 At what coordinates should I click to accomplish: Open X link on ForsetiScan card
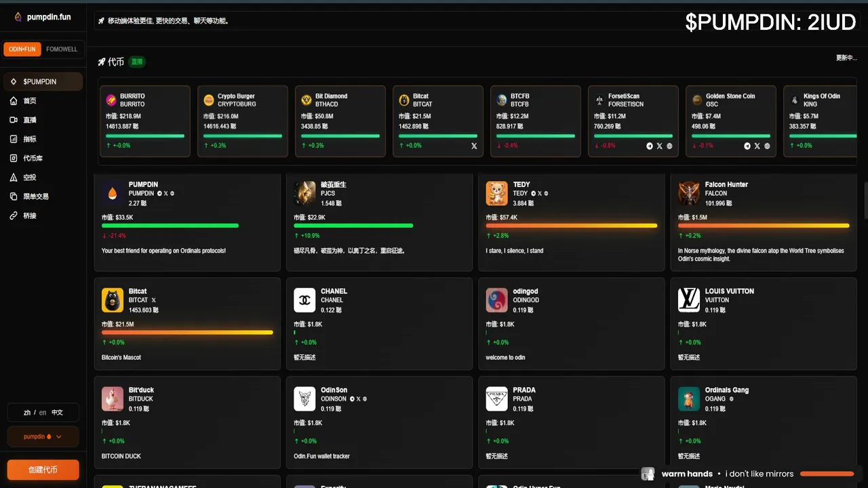coord(659,146)
